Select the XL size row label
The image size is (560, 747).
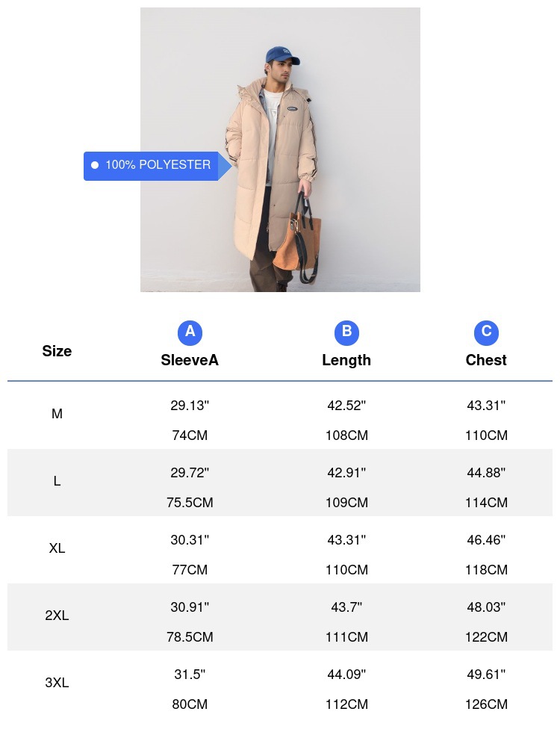tap(57, 548)
